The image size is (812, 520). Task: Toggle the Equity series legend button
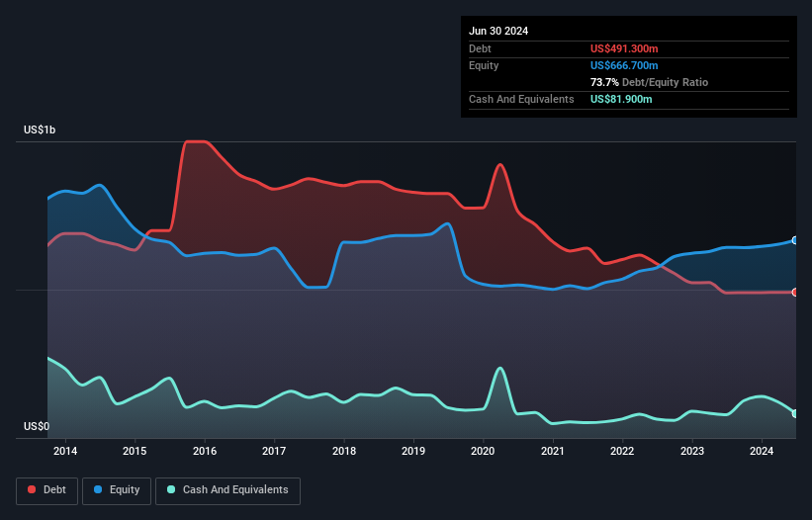(x=117, y=490)
